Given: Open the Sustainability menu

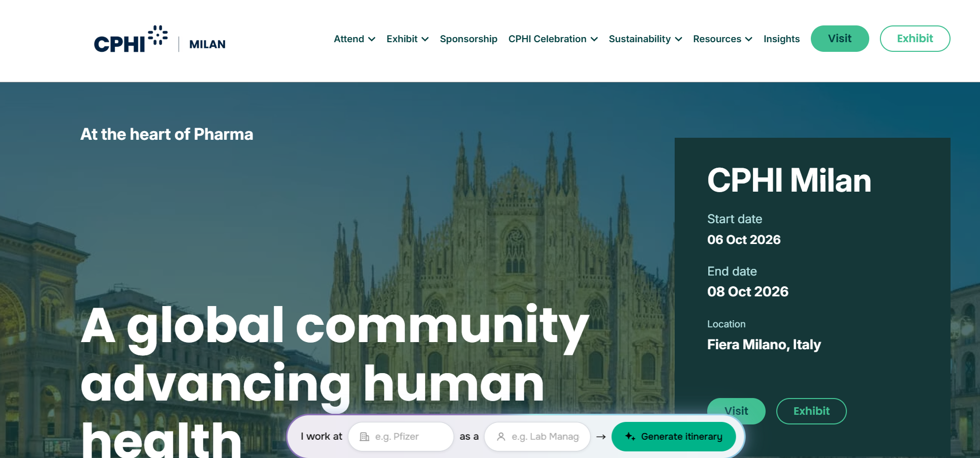Looking at the screenshot, I should pyautogui.click(x=640, y=39).
